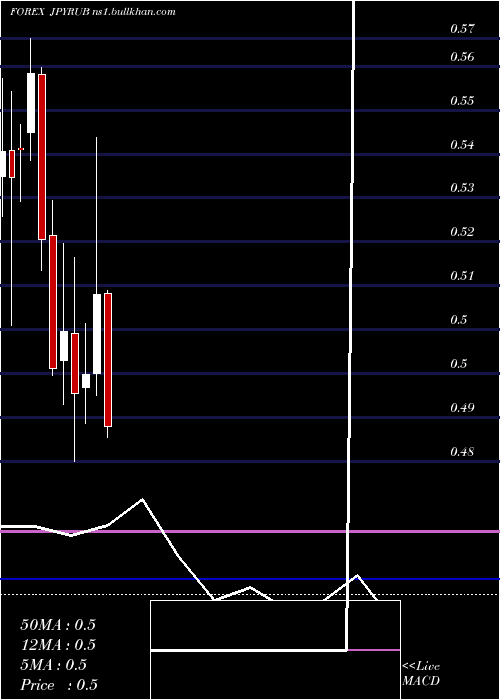500x700 pixels.
Task: Click the 0.56 price axis label
Action: click(x=462, y=57)
